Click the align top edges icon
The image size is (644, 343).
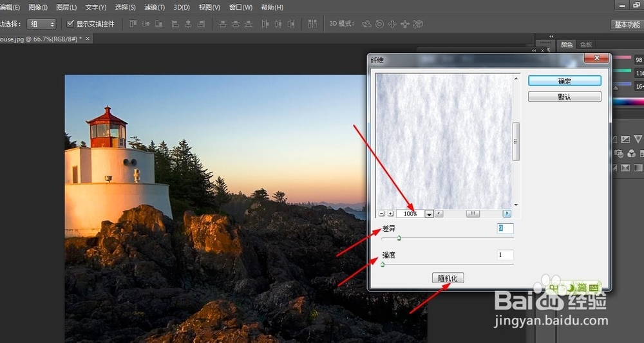pyautogui.click(x=133, y=24)
